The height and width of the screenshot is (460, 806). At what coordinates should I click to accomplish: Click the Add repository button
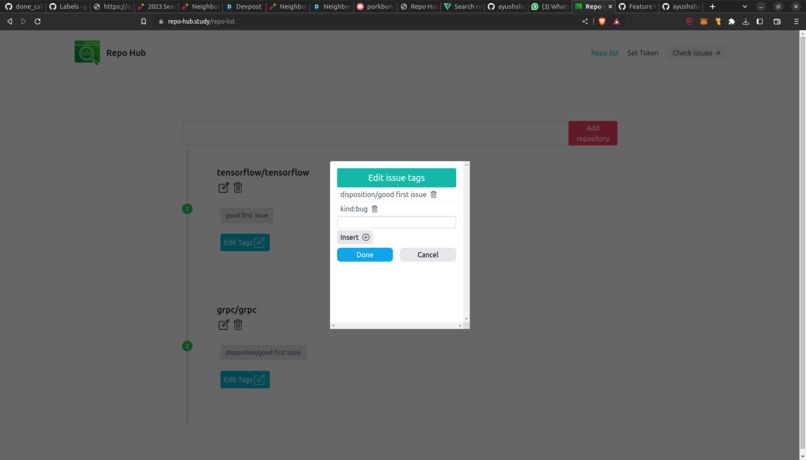point(593,133)
